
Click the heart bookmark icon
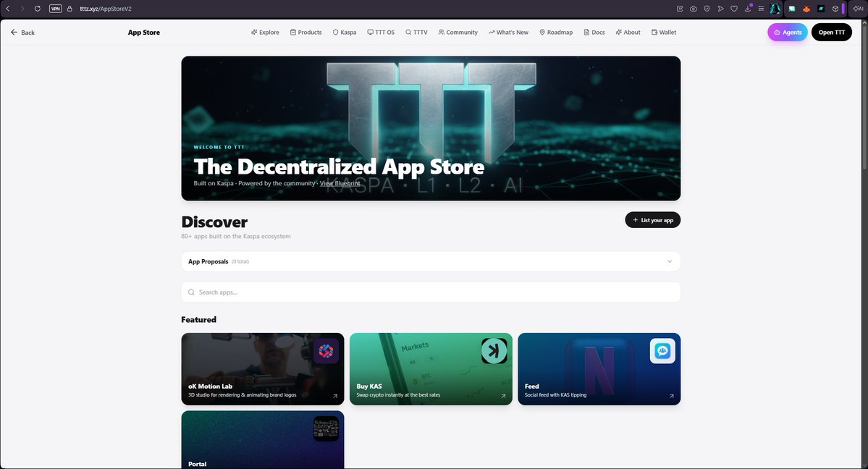click(734, 9)
